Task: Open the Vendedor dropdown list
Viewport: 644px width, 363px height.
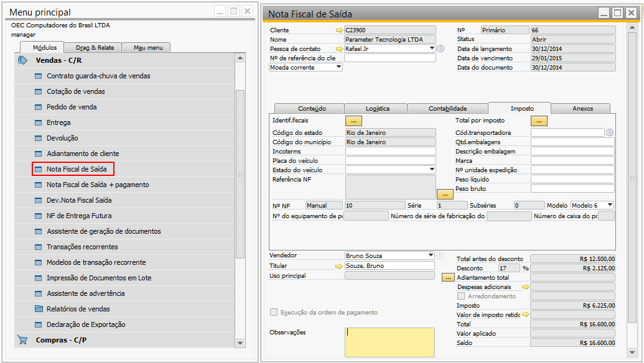Action: pos(431,255)
